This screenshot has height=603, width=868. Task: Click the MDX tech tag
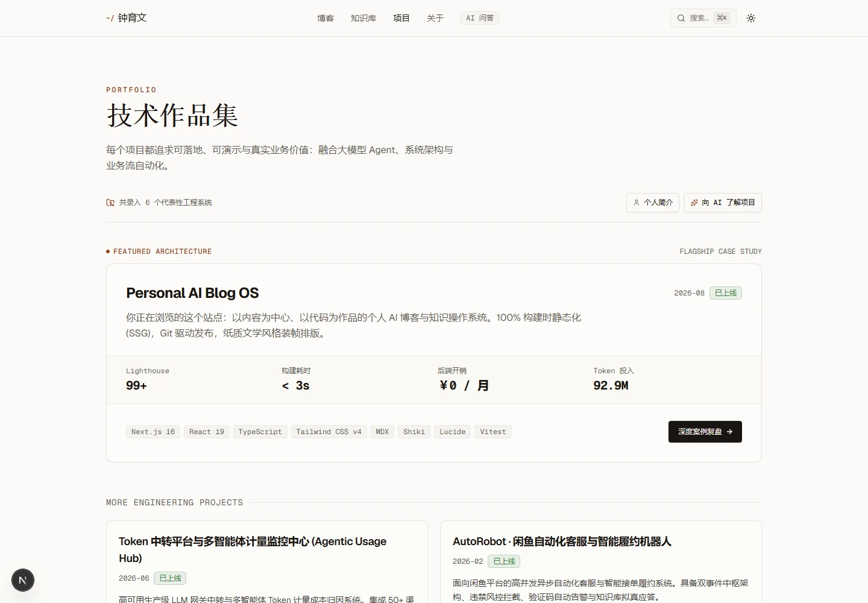(383, 432)
